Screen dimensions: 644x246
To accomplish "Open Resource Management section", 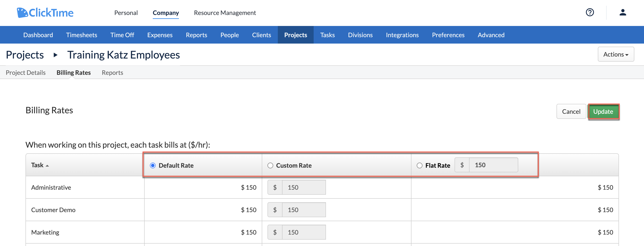I will pyautogui.click(x=225, y=13).
